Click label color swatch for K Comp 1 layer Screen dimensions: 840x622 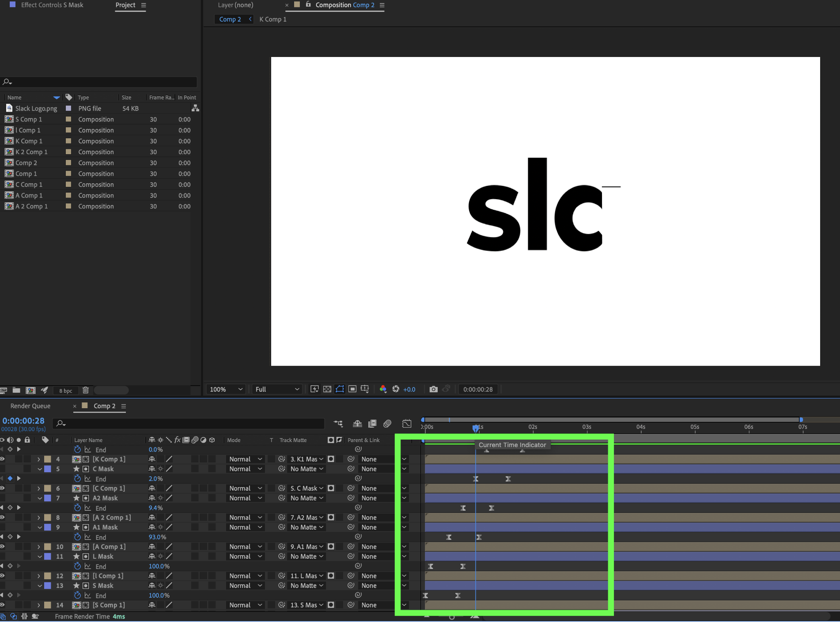pos(48,459)
